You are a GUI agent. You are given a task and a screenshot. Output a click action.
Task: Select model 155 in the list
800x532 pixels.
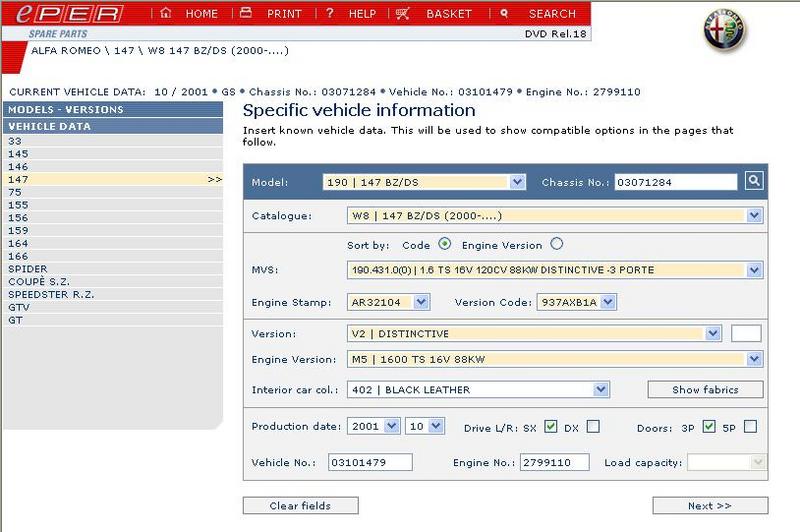[113, 205]
